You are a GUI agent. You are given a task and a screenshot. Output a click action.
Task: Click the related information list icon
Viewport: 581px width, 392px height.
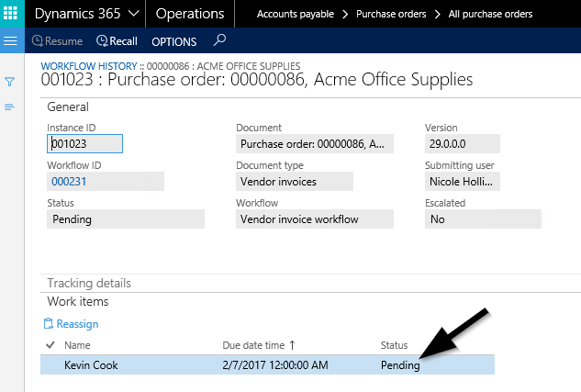coord(10,107)
